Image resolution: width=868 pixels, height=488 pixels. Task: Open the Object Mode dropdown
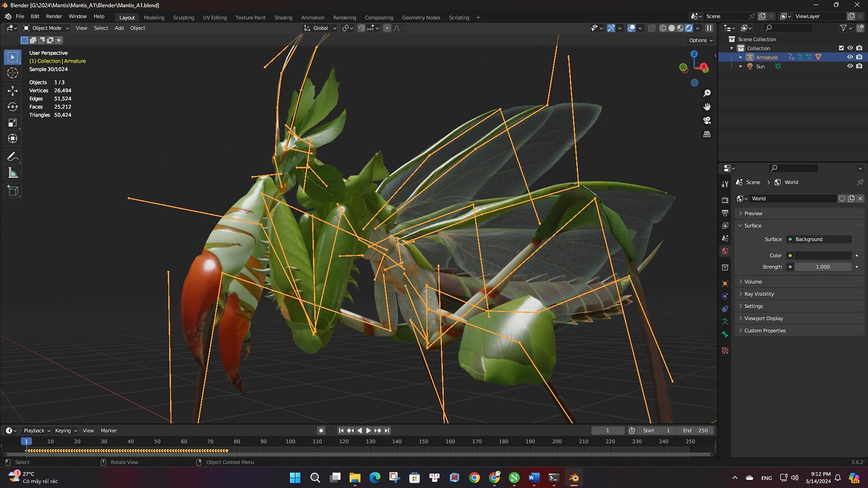tap(46, 28)
